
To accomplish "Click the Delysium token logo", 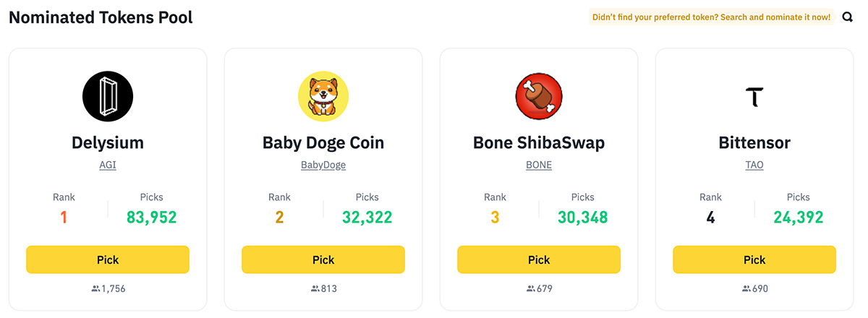I will pos(108,96).
